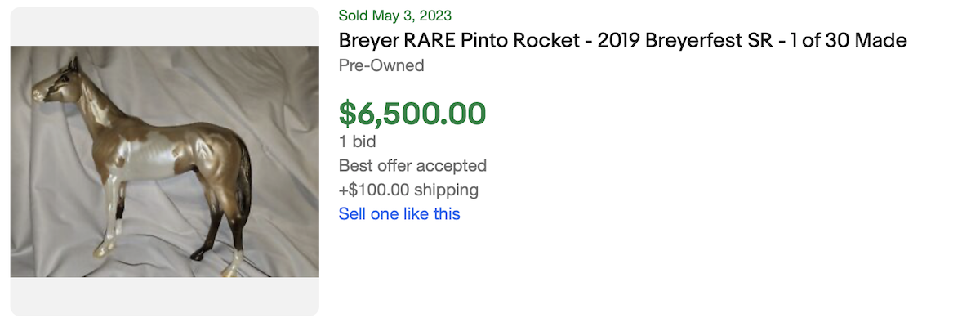Click the $6,500.00 sold price
The image size is (980, 327).
[x=412, y=114]
